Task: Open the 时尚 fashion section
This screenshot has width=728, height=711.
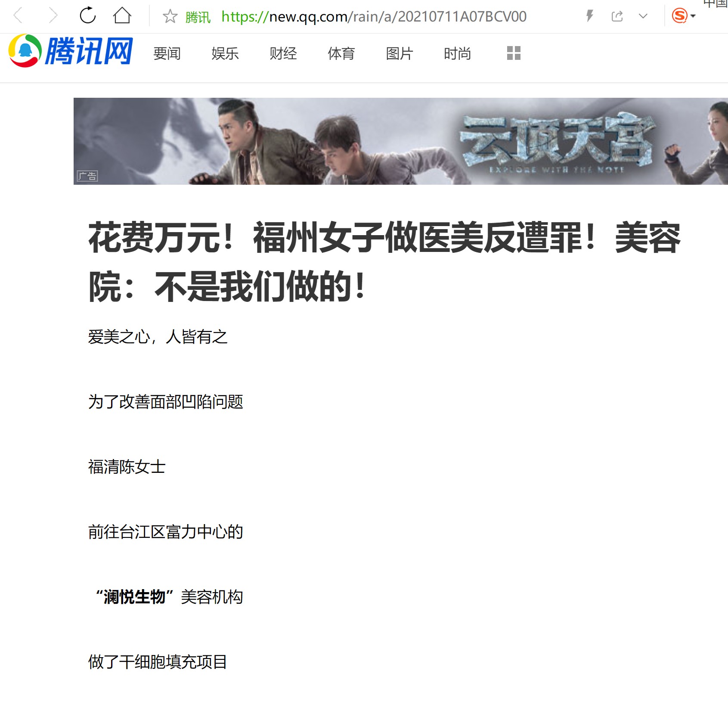Action: click(458, 54)
